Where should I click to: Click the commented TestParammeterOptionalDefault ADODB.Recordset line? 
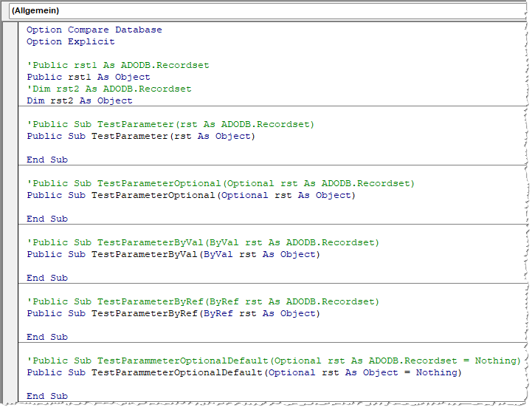click(273, 361)
